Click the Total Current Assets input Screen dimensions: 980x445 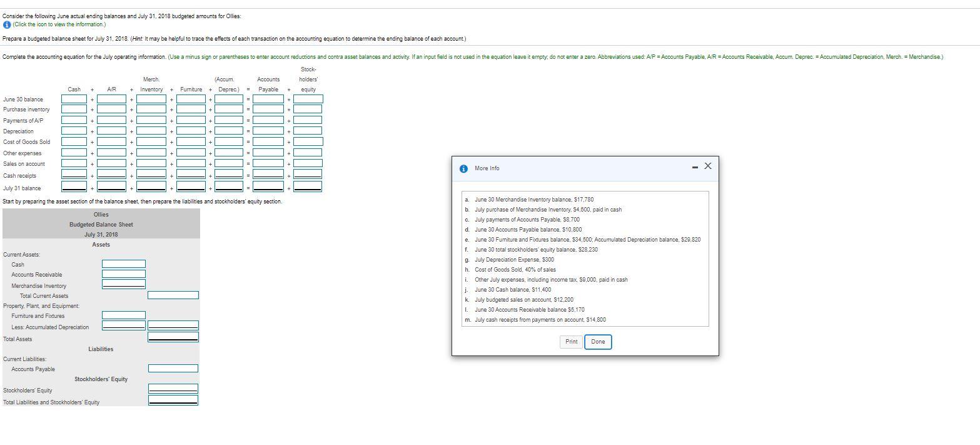(173, 295)
